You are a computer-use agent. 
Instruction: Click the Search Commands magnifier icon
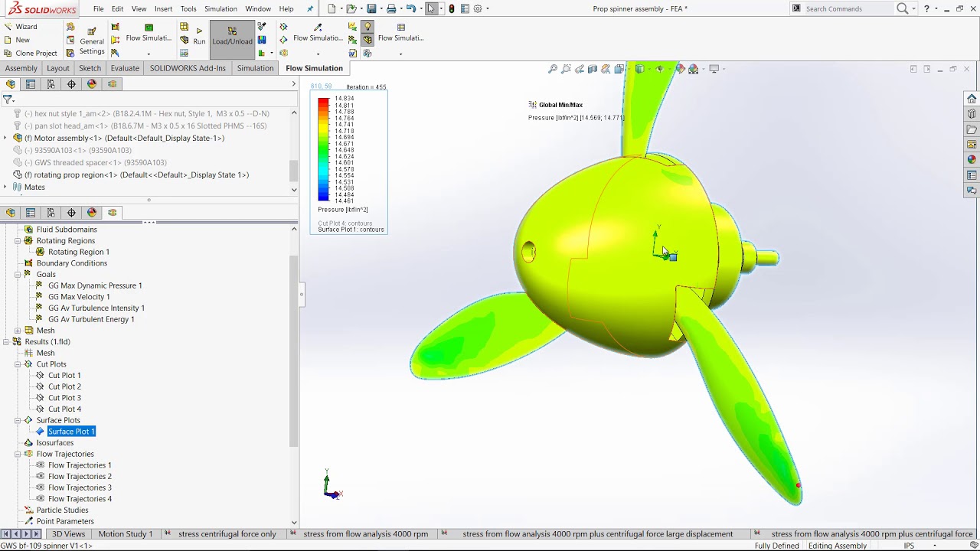[903, 8]
